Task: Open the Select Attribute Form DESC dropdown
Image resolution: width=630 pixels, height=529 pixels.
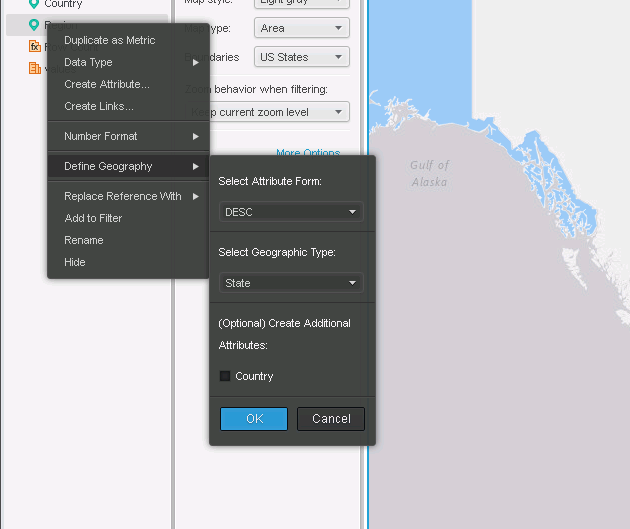Action: pos(291,212)
